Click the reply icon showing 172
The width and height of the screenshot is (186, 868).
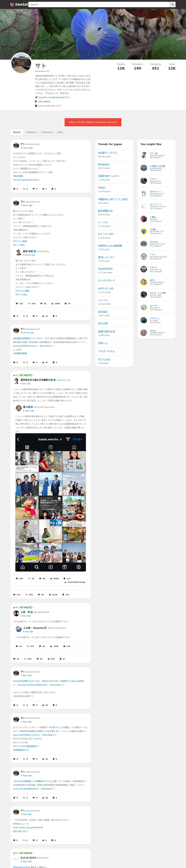click(x=14, y=595)
